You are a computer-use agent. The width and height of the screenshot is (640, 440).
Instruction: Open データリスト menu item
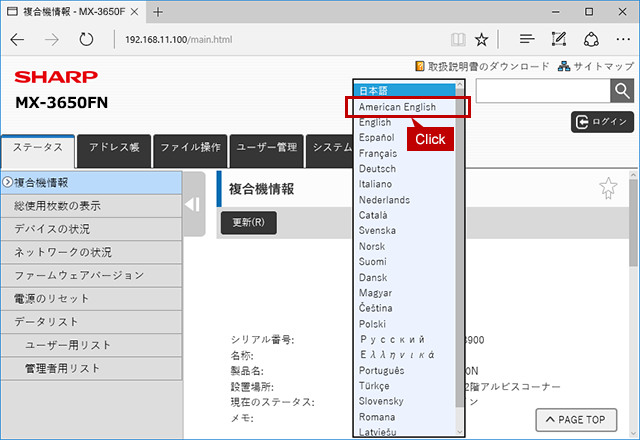[x=91, y=322]
